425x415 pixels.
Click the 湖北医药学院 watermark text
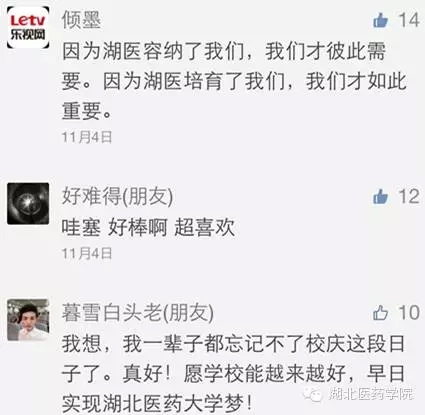pyautogui.click(x=371, y=394)
